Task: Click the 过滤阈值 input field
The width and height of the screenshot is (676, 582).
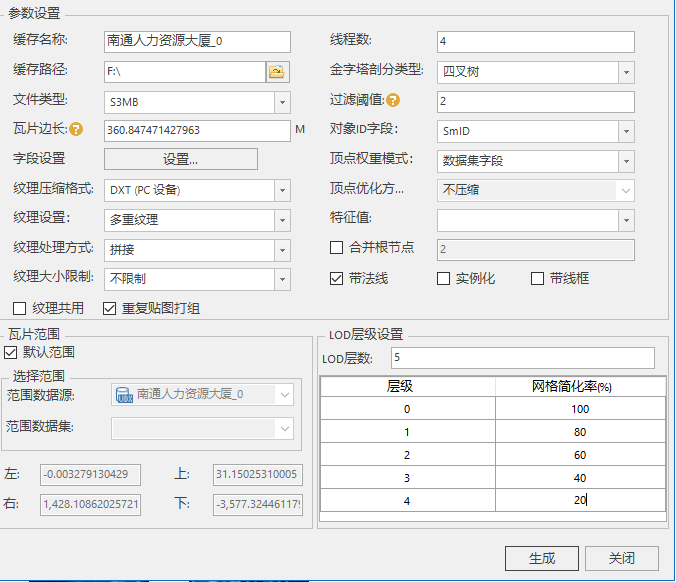Action: pos(535,102)
